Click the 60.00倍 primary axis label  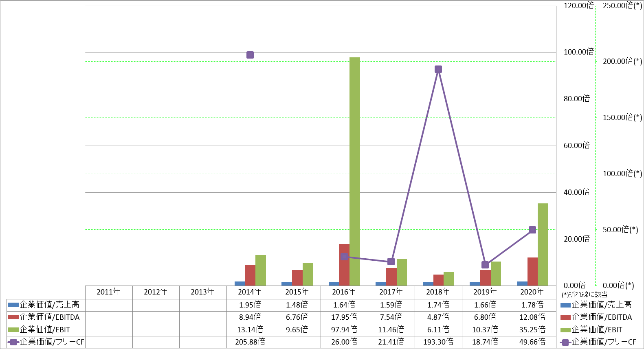(x=577, y=146)
